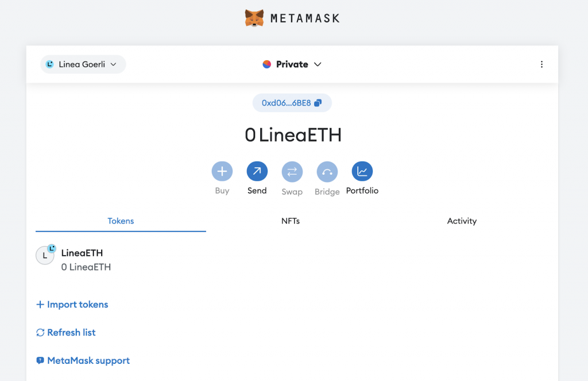Viewport: 588px width, 381px height.
Task: Click the Import tokens link
Action: pyautogui.click(x=76, y=304)
